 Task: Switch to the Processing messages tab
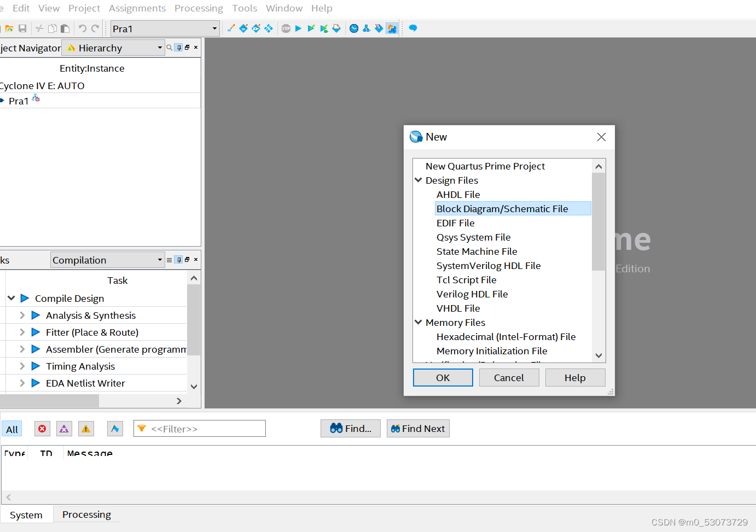point(86,515)
